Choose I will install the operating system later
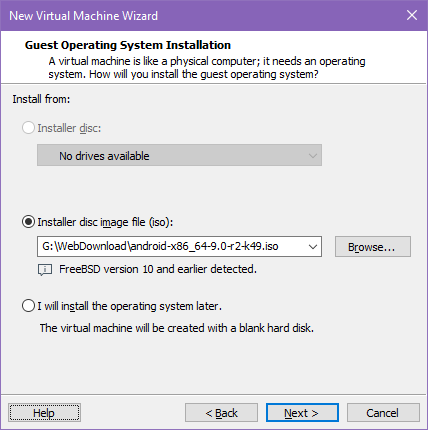428x430 pixels. coord(28,306)
